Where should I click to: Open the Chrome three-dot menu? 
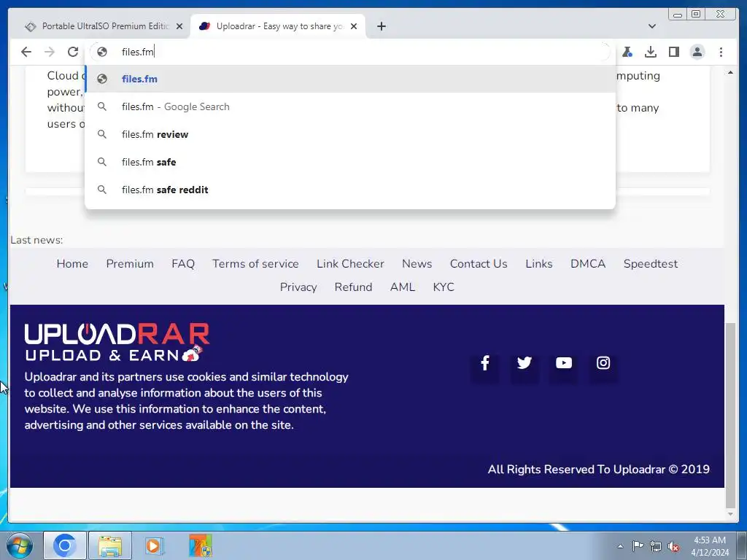(721, 52)
